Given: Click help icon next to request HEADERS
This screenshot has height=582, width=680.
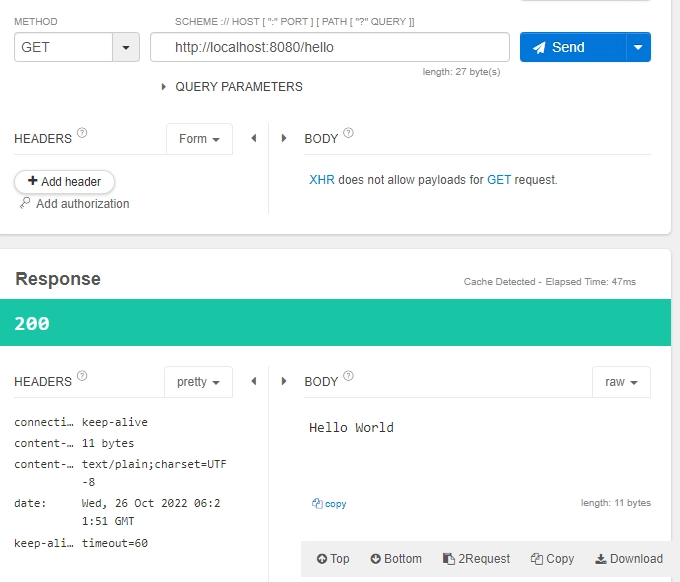Looking at the screenshot, I should [x=82, y=133].
